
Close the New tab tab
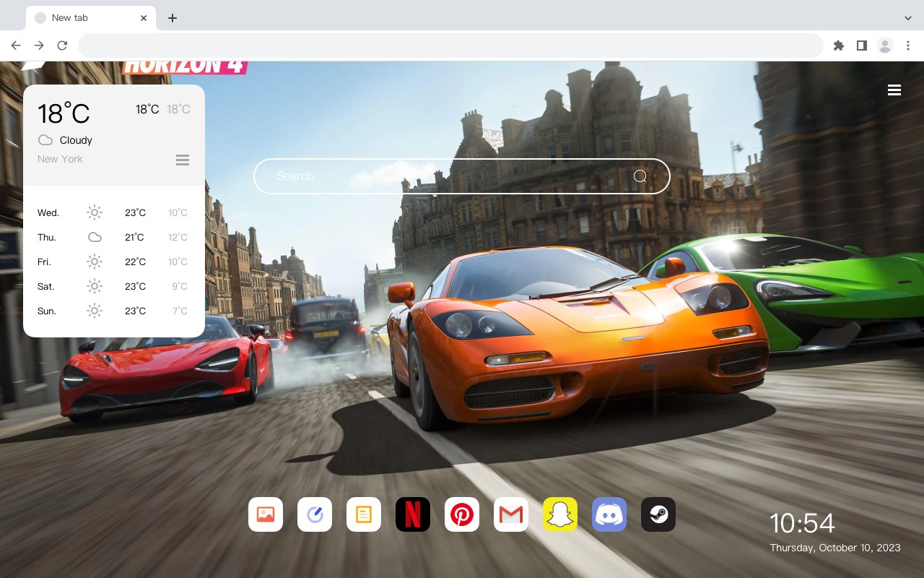coord(144,18)
